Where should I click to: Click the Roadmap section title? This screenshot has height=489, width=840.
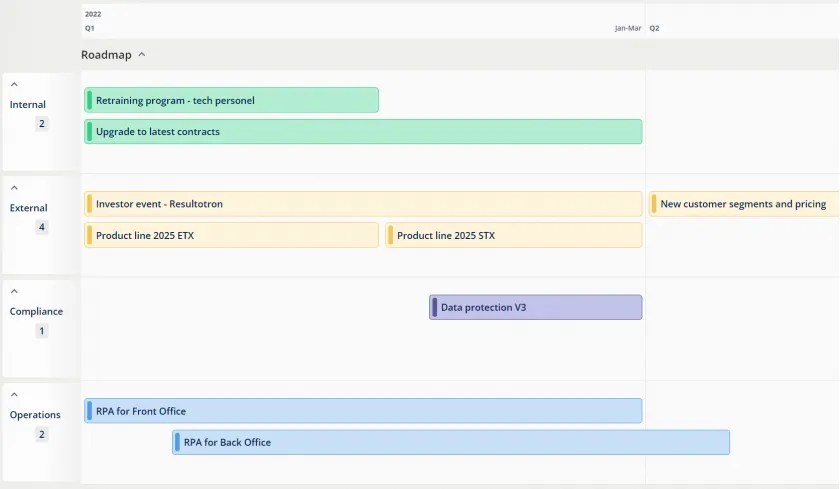(106, 55)
